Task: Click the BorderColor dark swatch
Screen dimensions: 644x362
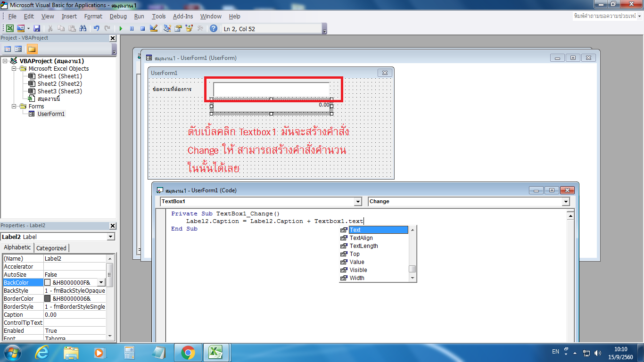Action: click(x=47, y=298)
